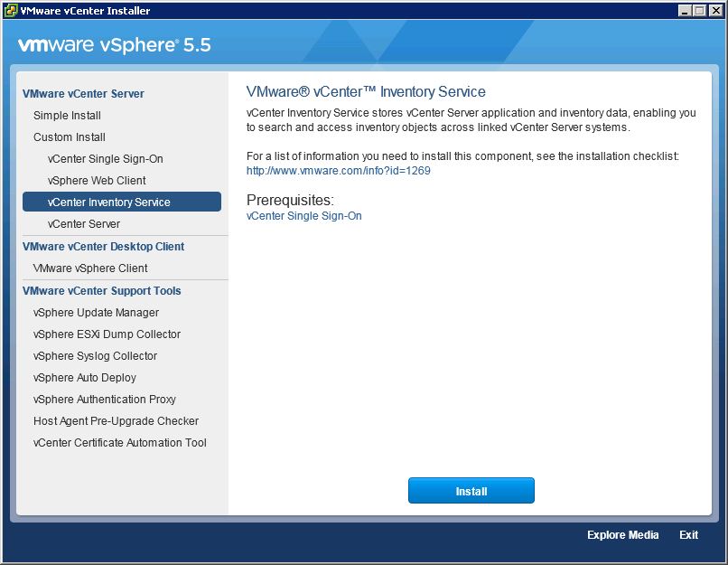Click the VMware installer title bar icon
728x565 pixels.
(10, 10)
